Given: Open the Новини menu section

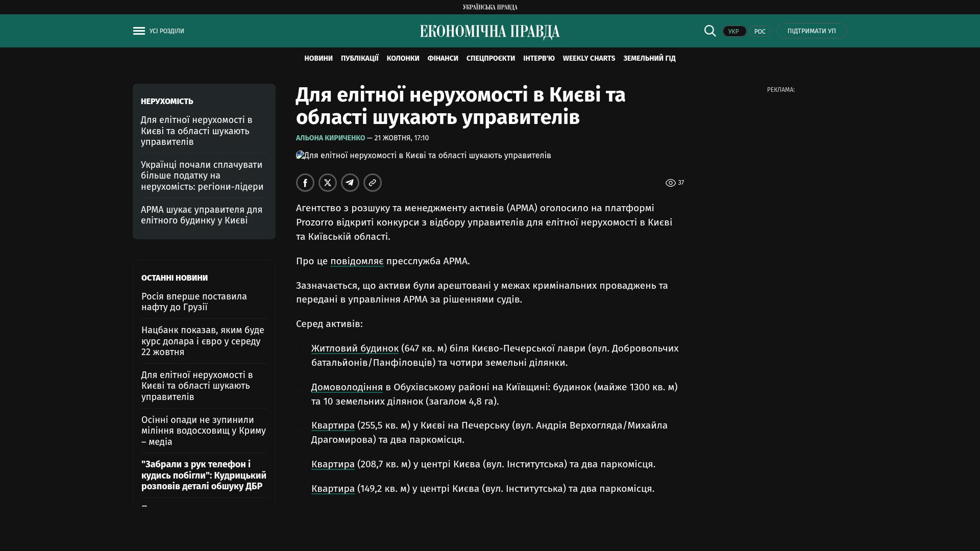Looking at the screenshot, I should pos(318,58).
